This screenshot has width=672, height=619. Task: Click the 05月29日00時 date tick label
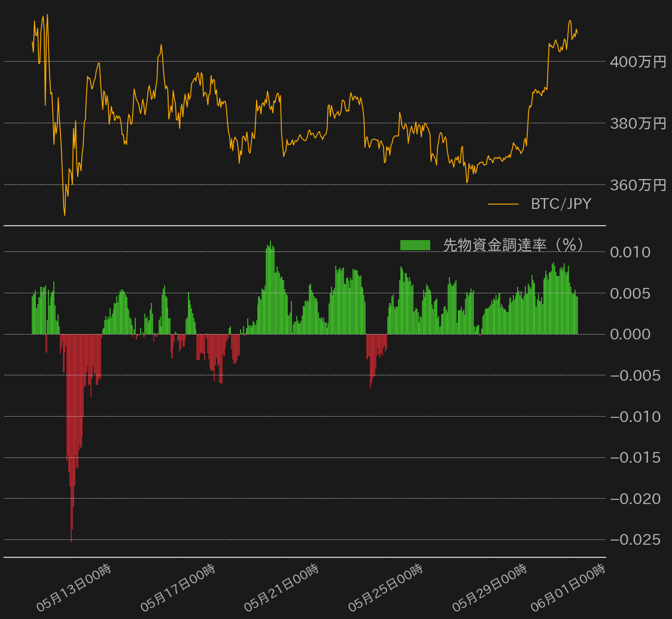tap(489, 588)
